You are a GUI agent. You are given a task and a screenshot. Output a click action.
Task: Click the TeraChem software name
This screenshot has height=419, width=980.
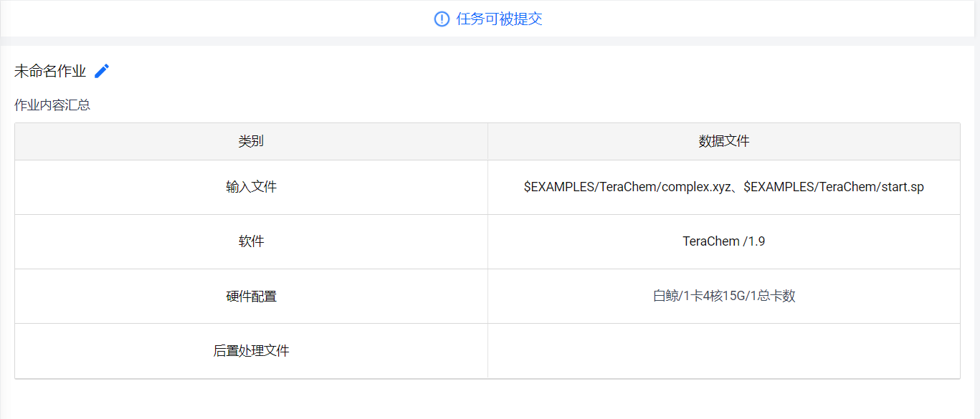(x=710, y=241)
